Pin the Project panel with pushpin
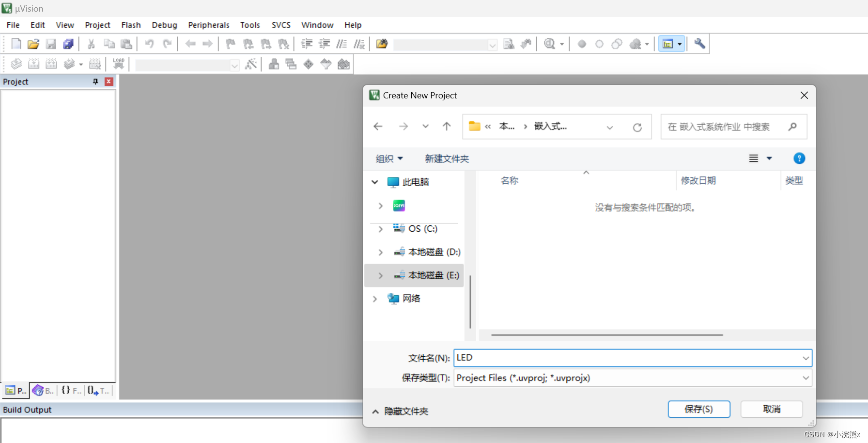Screen dimensions: 868x443 coord(95,81)
